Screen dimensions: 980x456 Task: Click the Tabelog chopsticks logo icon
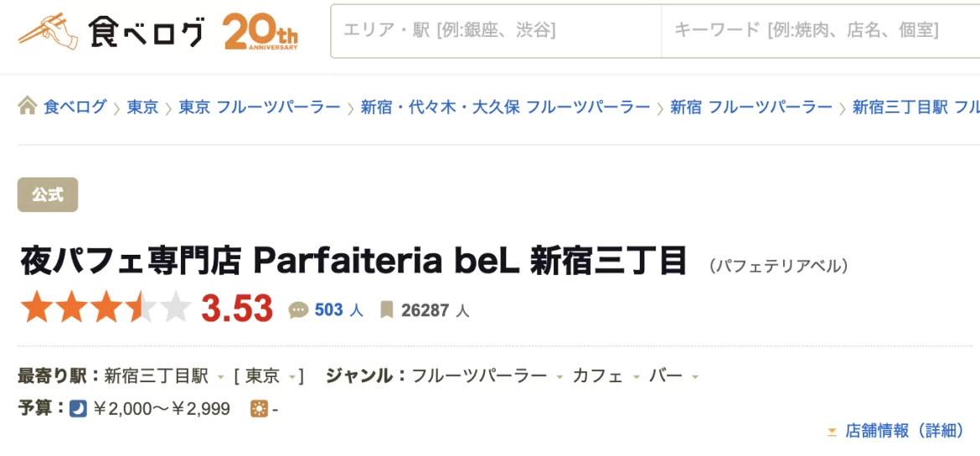47,31
